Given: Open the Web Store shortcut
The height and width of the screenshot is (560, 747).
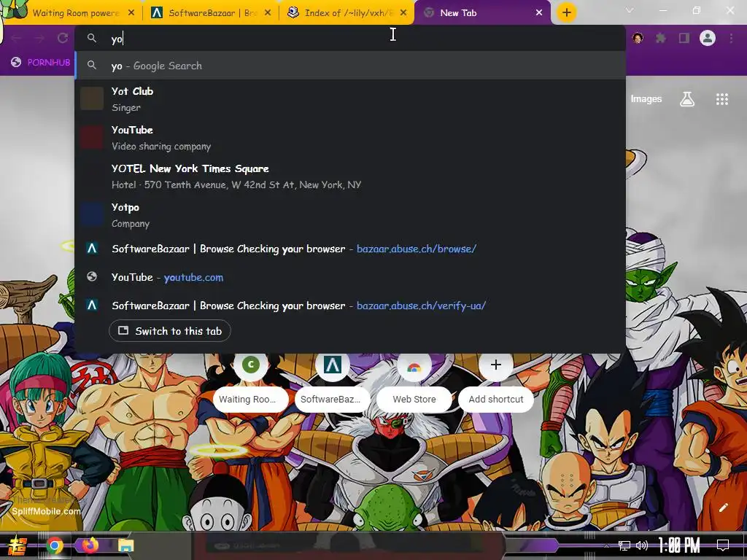Looking at the screenshot, I should click(x=414, y=382).
